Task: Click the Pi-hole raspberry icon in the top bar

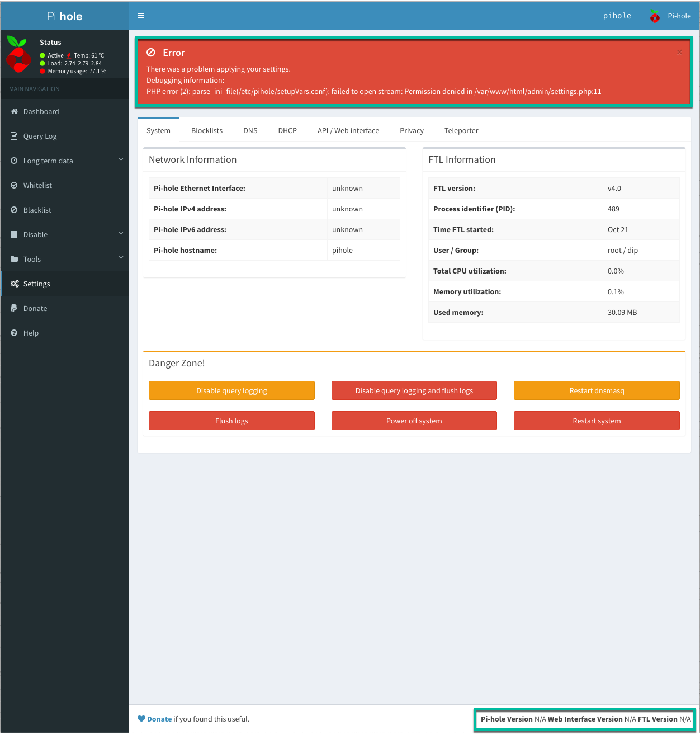Action: [x=655, y=16]
